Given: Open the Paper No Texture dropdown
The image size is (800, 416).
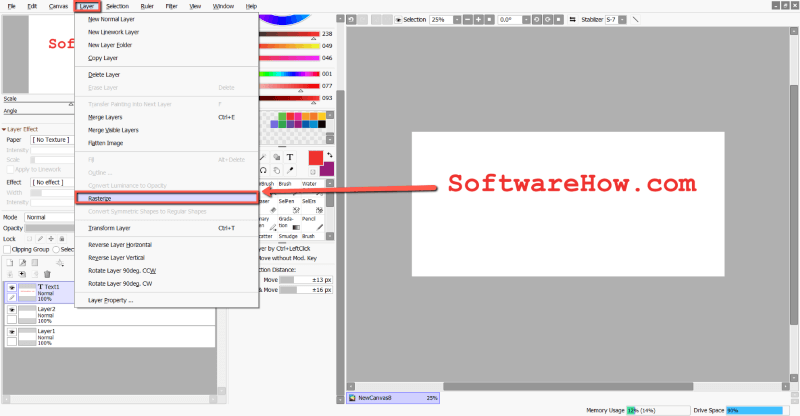Looking at the screenshot, I should [52, 140].
